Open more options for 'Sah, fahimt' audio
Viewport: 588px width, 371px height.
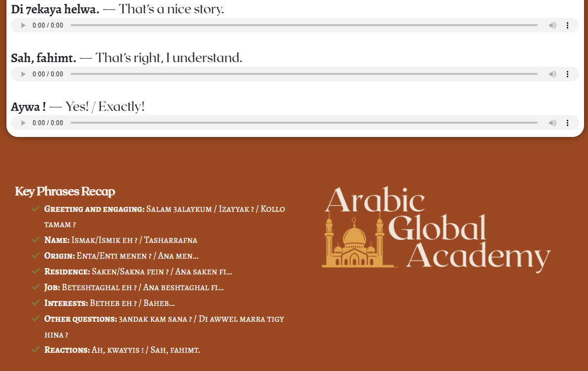pyautogui.click(x=567, y=74)
